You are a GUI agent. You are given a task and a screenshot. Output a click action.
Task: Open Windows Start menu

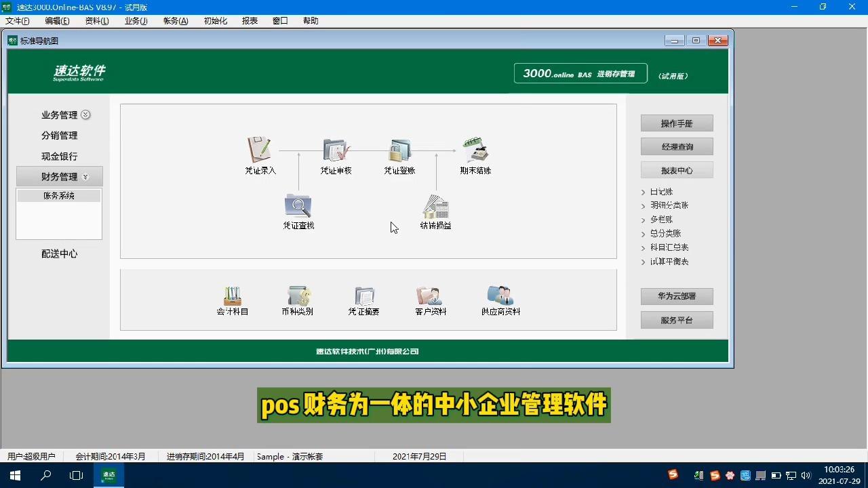[15, 475]
